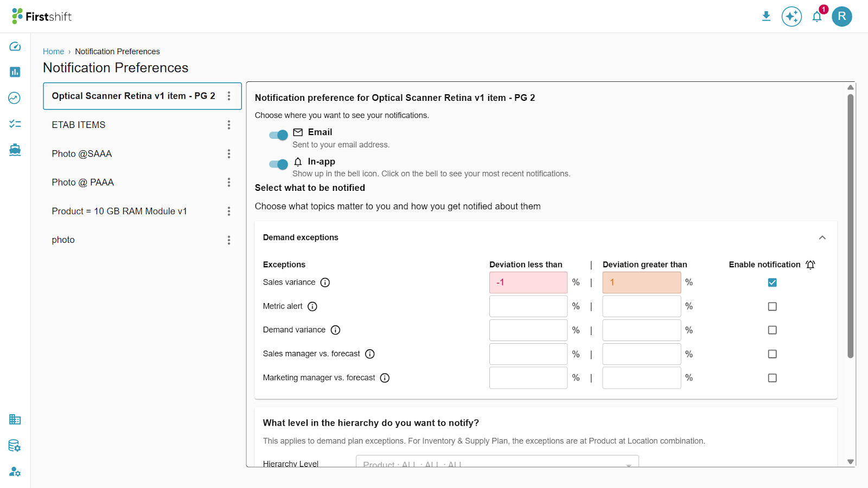The height and width of the screenshot is (488, 868).
Task: Click Sales manager vs. forecast greater than field
Action: (x=642, y=354)
